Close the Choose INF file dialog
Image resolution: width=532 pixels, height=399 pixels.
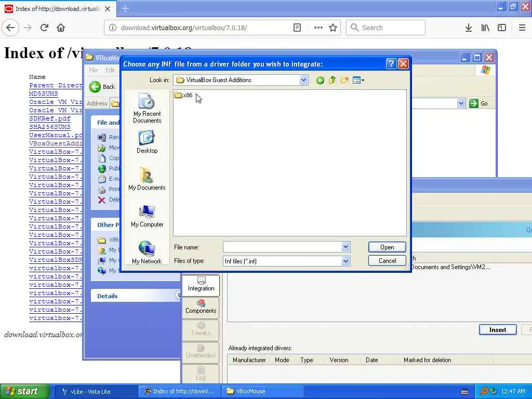pos(403,64)
